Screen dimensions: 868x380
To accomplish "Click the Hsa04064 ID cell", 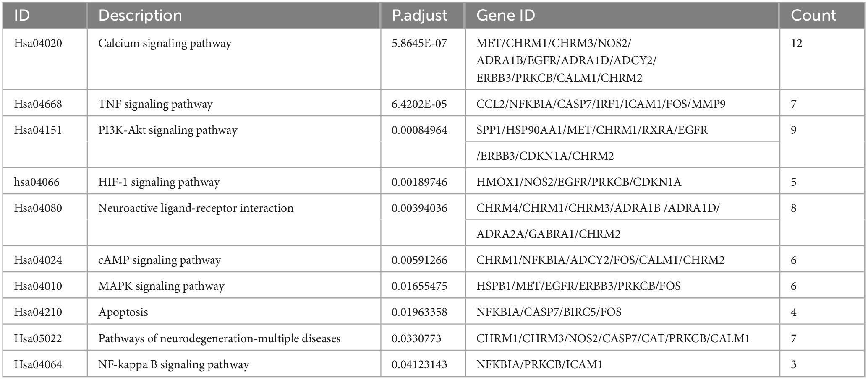I will (x=38, y=364).
